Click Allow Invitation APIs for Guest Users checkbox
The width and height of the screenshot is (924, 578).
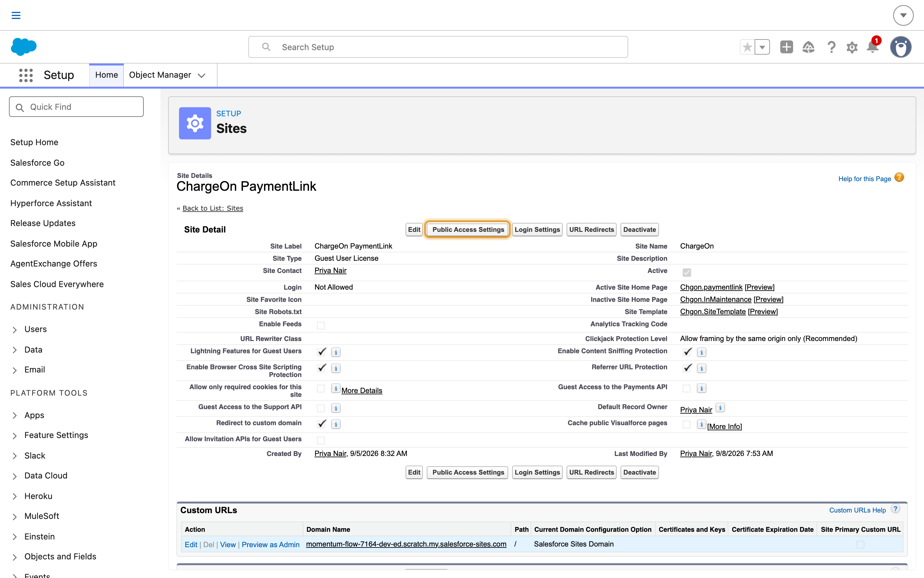point(321,440)
